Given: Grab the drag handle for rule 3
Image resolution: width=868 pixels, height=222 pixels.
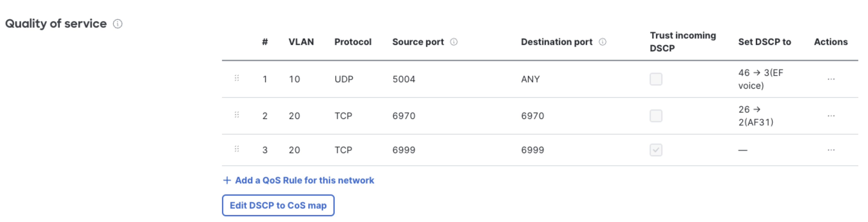Looking at the screenshot, I should 237,149.
